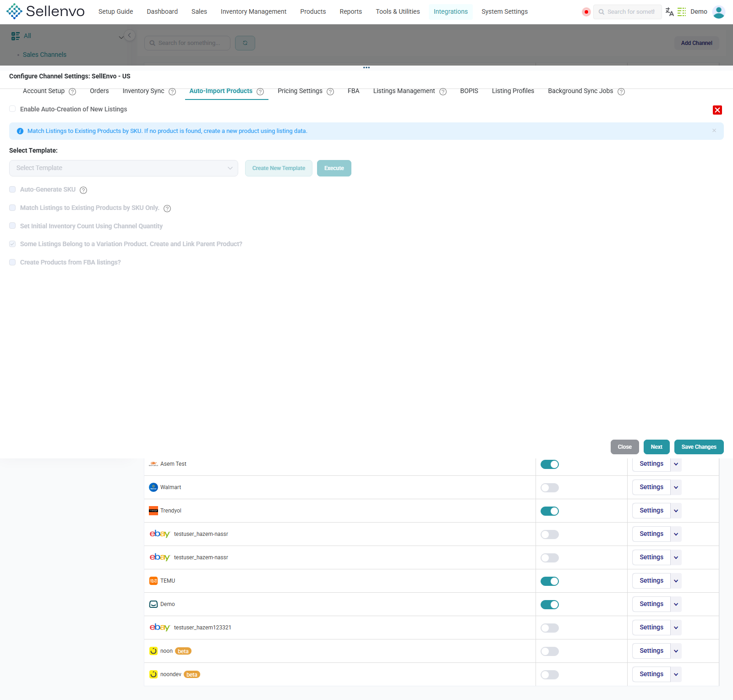Click the Asem Test channel logo
Image resolution: width=733 pixels, height=700 pixels.
[x=153, y=464]
